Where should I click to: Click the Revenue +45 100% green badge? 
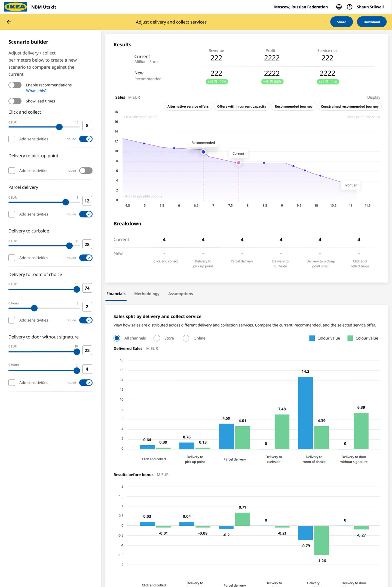[217, 82]
